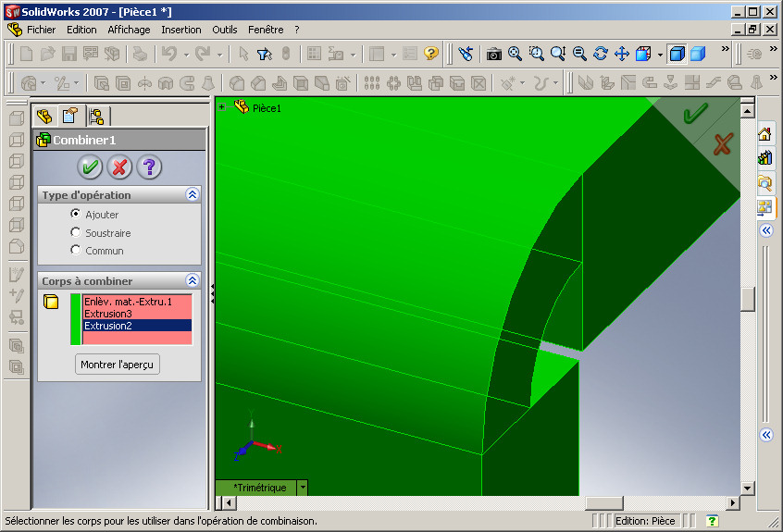Cancel with the orange X in viewport corner

[x=723, y=144]
